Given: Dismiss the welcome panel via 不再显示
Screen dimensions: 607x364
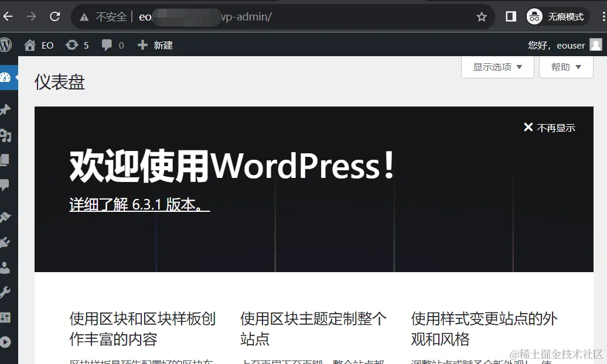Looking at the screenshot, I should click(x=550, y=128).
